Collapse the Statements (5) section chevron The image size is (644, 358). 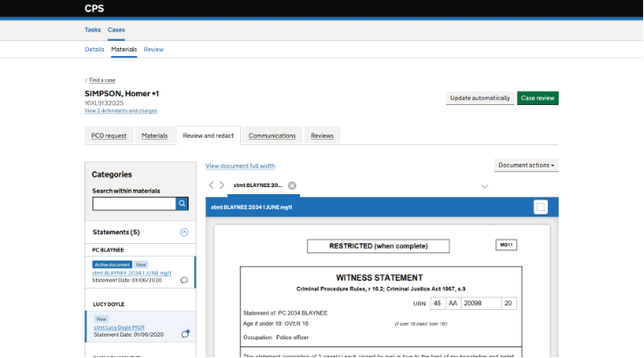pyautogui.click(x=184, y=232)
